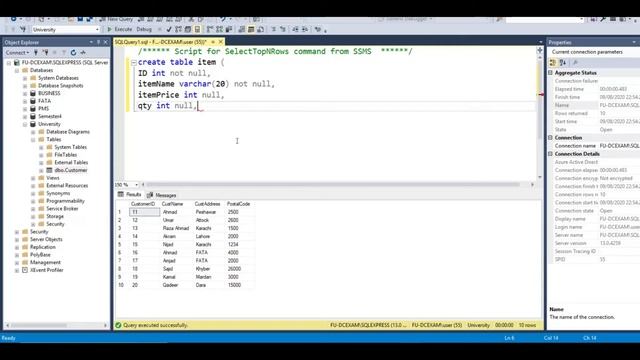Click Decrease Indent icon
640x360 pixels.
click(295, 29)
